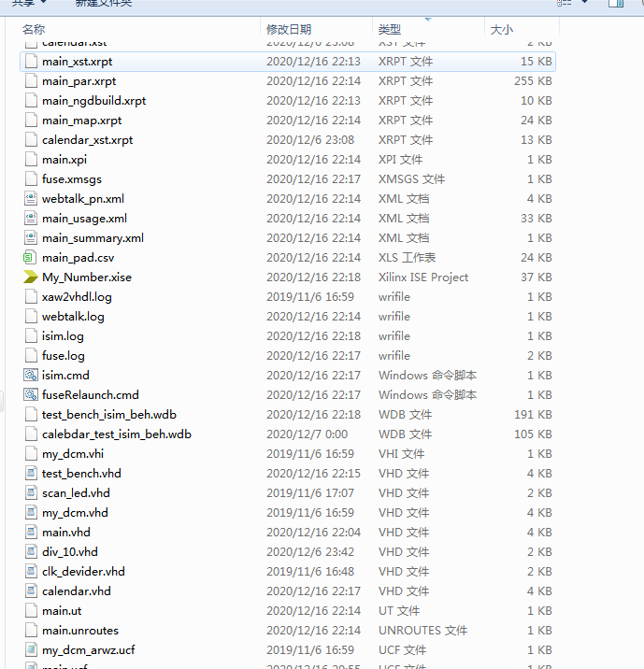Click the gear script icon of fuseRelaunch.cmd
This screenshot has width=644, height=669.
31,395
